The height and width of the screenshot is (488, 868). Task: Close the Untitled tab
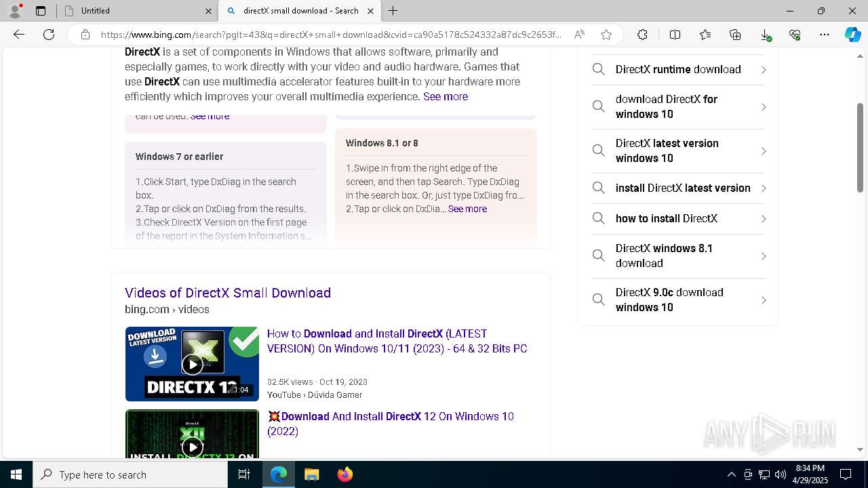tap(208, 11)
